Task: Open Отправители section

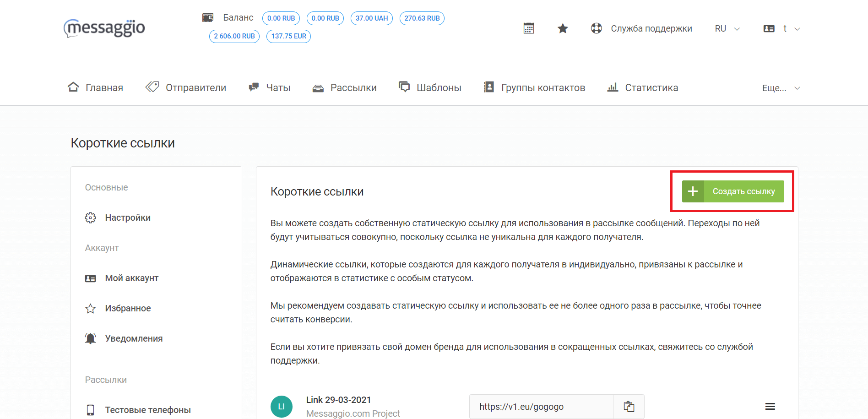Action: pyautogui.click(x=196, y=87)
